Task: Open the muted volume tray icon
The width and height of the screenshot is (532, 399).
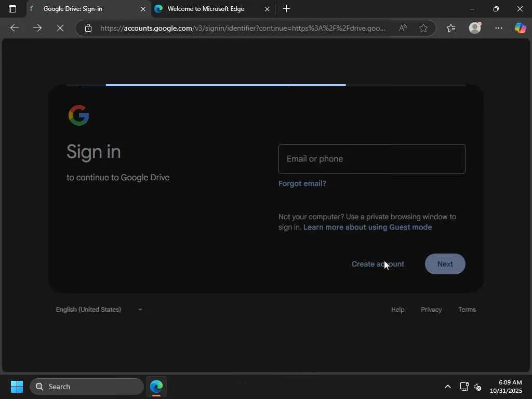Action: pyautogui.click(x=477, y=387)
